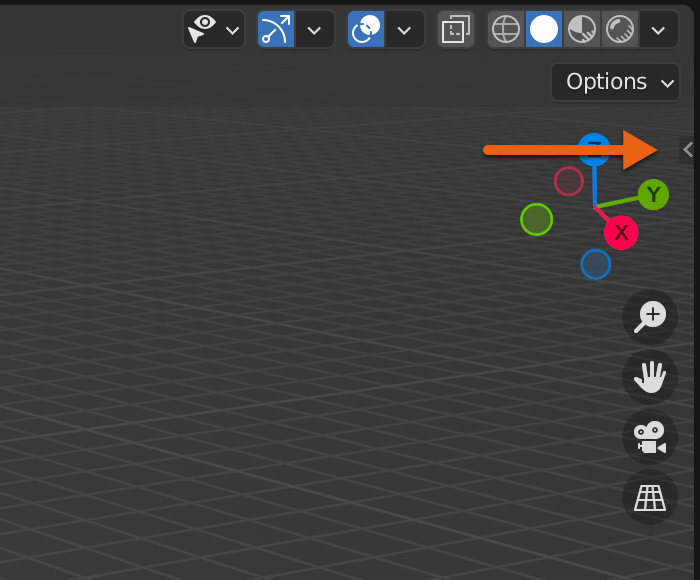700x580 pixels.
Task: Click the X axis on navigation gizmo
Action: tap(621, 232)
